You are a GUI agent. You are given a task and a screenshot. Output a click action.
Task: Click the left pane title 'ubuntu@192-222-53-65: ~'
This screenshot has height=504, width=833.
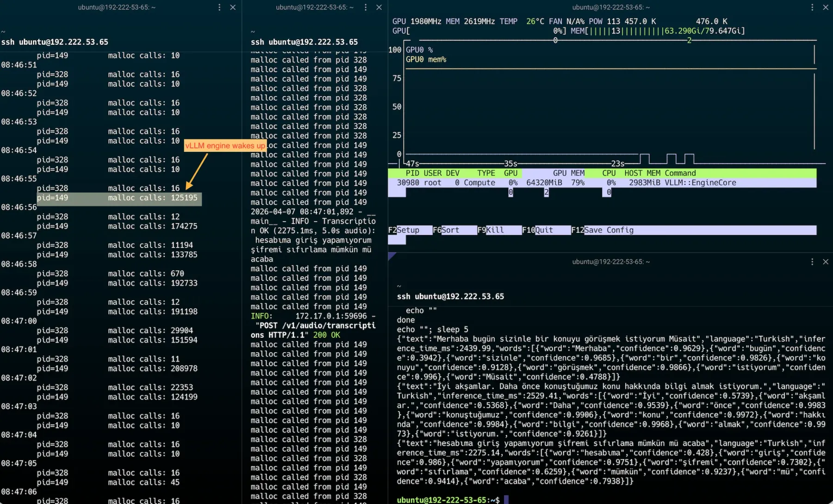point(117,7)
